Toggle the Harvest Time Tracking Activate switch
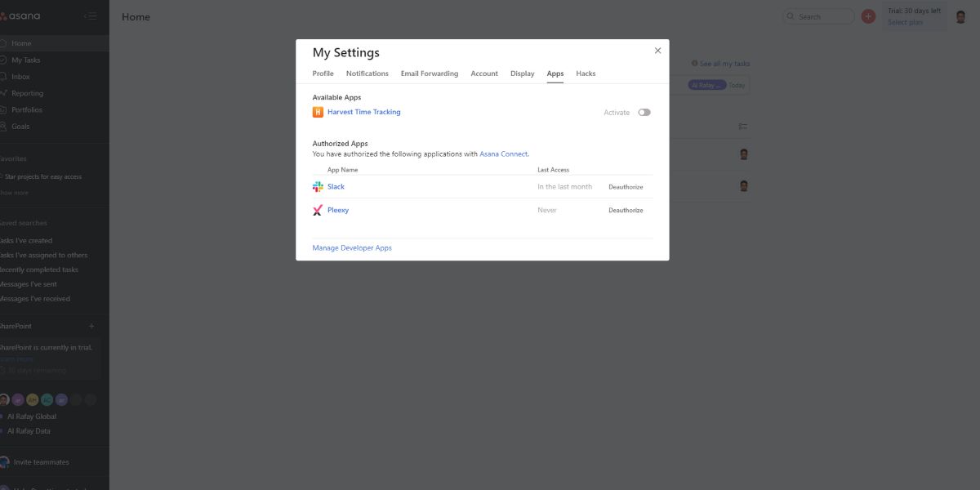 [x=644, y=113]
